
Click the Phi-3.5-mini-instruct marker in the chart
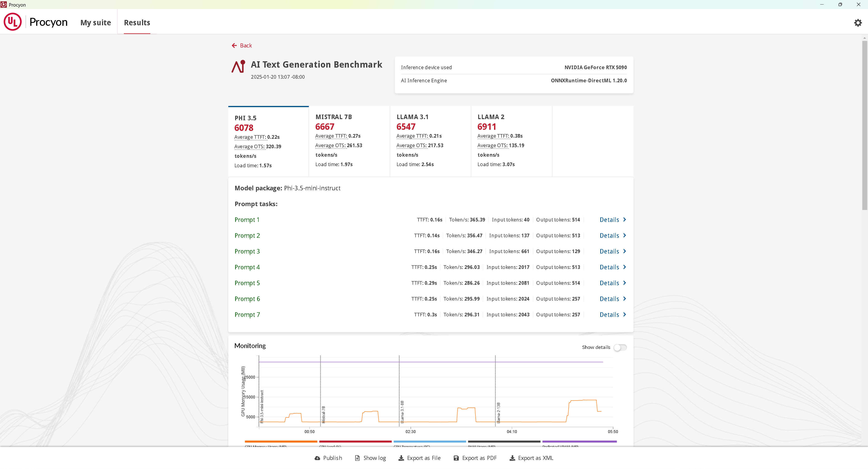[262, 406]
